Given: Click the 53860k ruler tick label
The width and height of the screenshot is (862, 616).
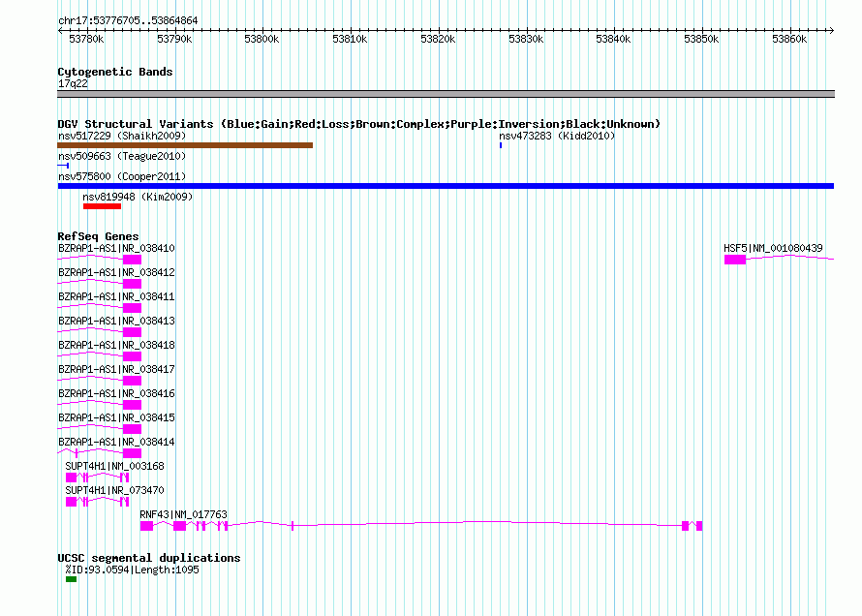Looking at the screenshot, I should pos(789,39).
